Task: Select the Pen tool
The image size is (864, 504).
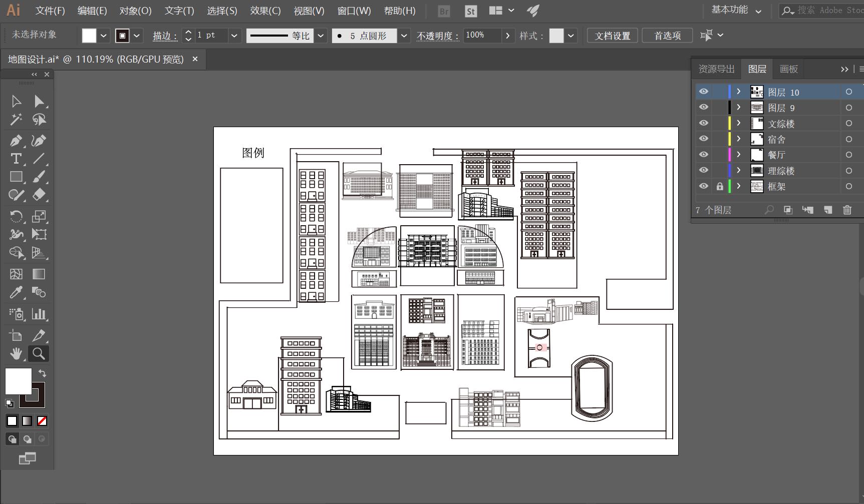Action: click(16, 141)
